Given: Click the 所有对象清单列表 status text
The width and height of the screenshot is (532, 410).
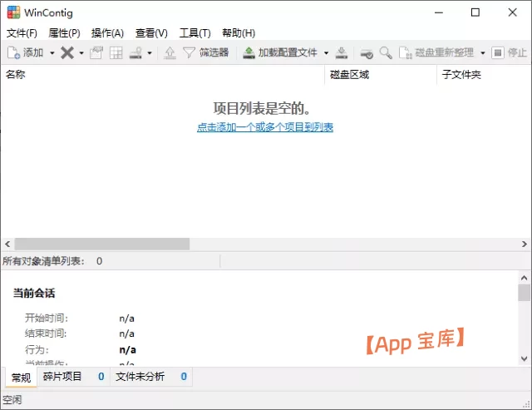Looking at the screenshot, I should [43, 261].
